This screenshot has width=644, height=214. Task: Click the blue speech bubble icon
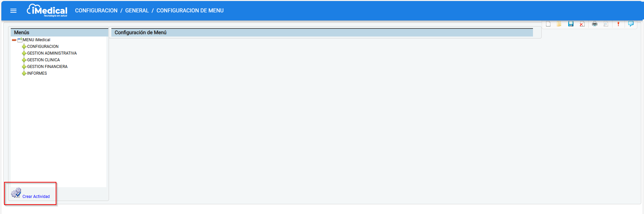pyautogui.click(x=631, y=24)
